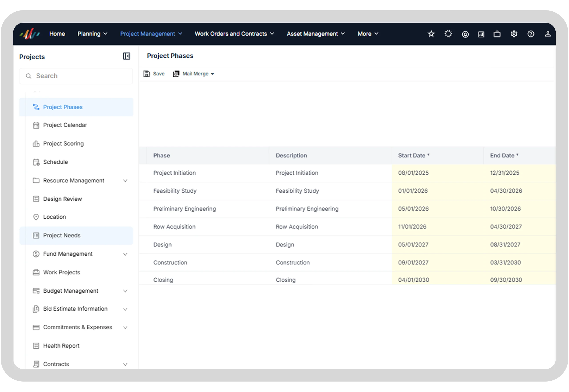Open the settings gear icon

(x=514, y=34)
